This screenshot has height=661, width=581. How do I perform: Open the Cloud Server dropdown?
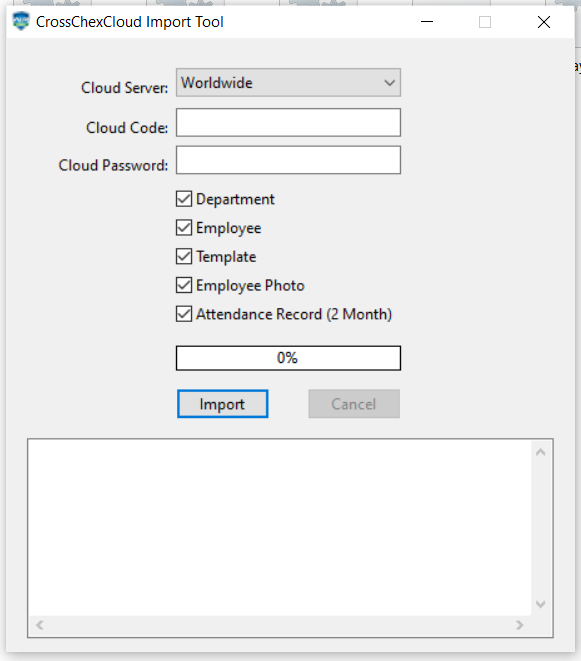[288, 83]
